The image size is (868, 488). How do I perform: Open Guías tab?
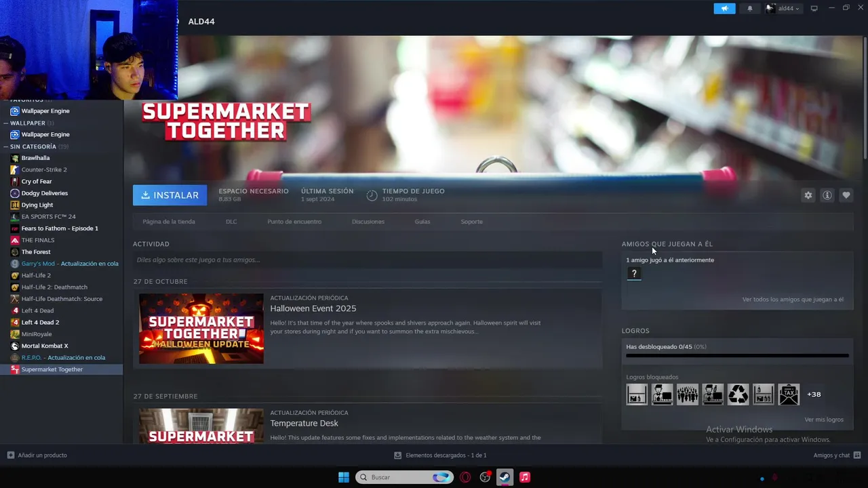422,222
